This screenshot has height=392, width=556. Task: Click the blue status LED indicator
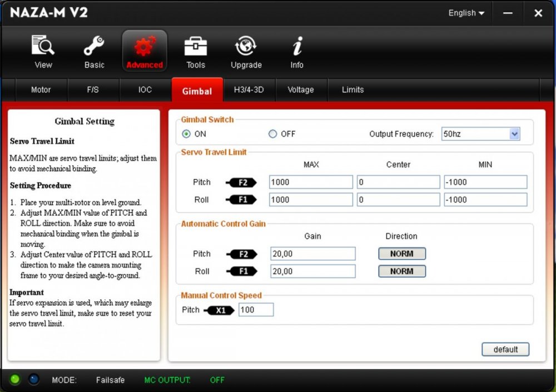[34, 379]
